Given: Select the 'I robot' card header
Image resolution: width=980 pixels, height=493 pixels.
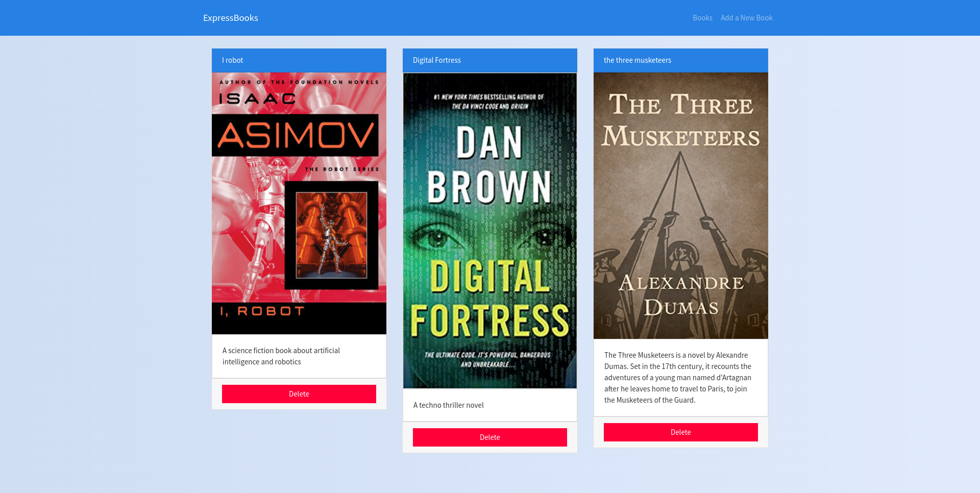Looking at the screenshot, I should (x=299, y=60).
